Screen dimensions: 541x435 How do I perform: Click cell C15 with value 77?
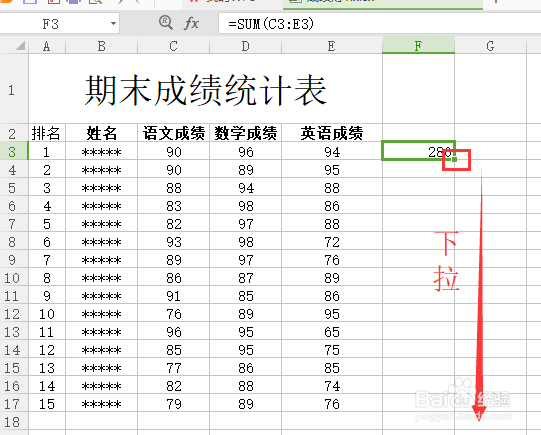click(x=174, y=368)
